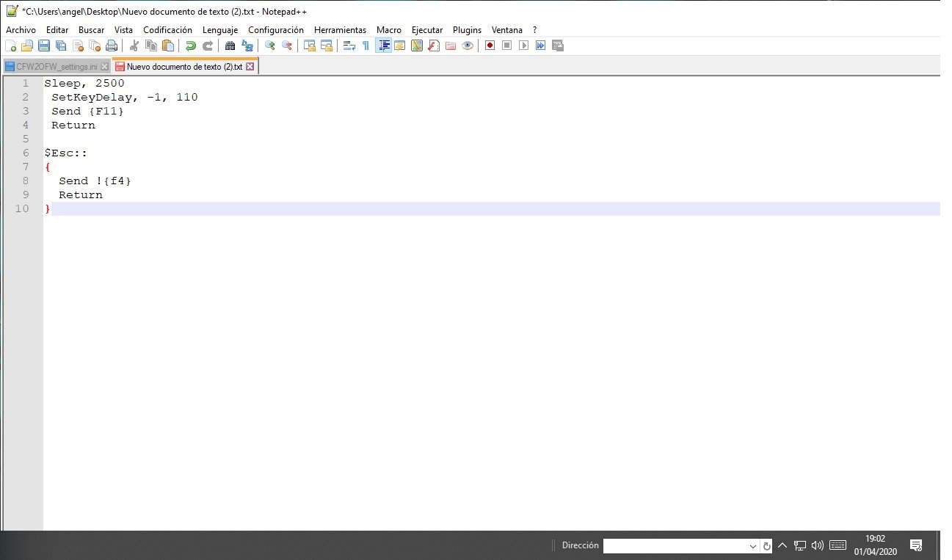The height and width of the screenshot is (560, 952).
Task: Open the Editar menu
Action: (57, 30)
